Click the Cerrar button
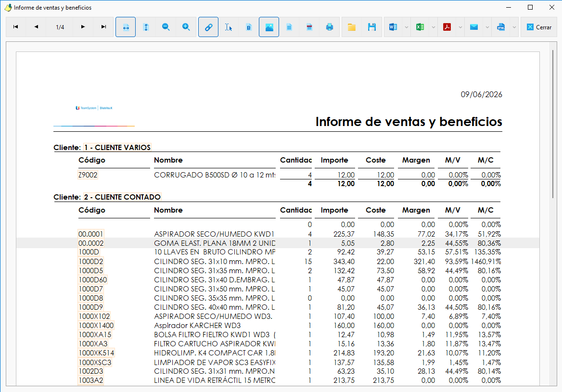This screenshot has height=392, width=562. click(539, 27)
